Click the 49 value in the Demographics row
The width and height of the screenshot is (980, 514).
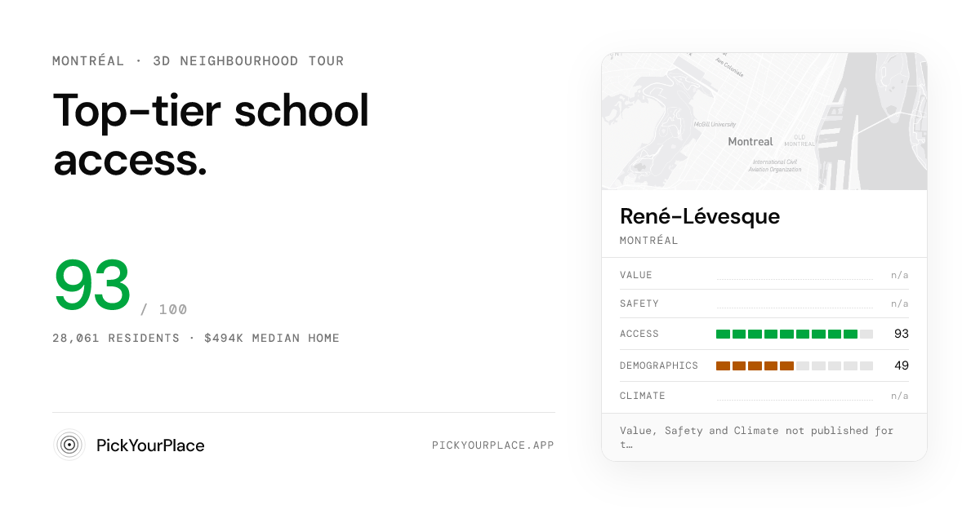902,366
